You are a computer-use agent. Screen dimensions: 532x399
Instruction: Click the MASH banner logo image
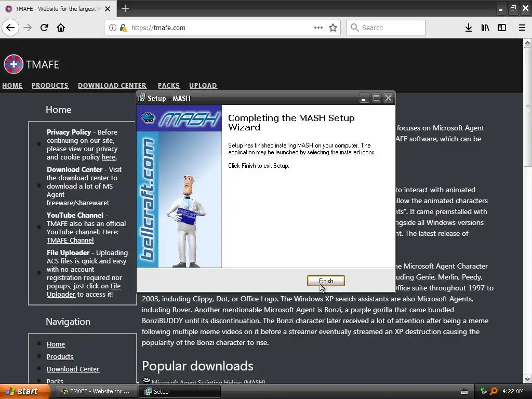(x=179, y=118)
